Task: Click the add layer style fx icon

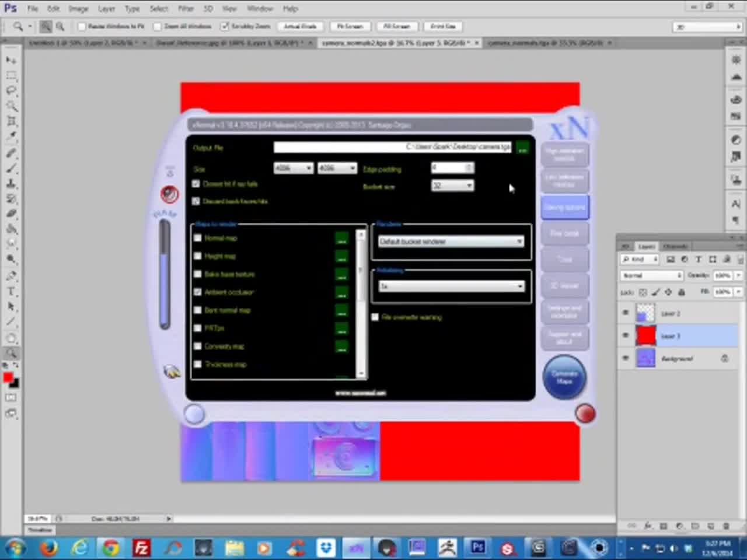Action: pyautogui.click(x=648, y=526)
